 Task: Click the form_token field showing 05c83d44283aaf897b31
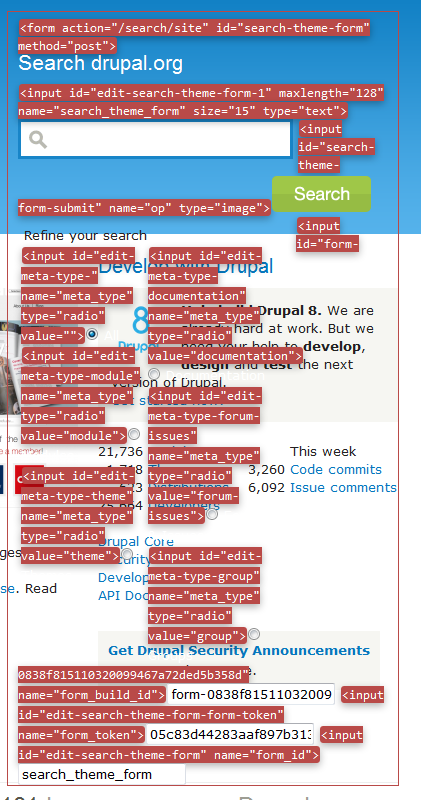[230, 734]
